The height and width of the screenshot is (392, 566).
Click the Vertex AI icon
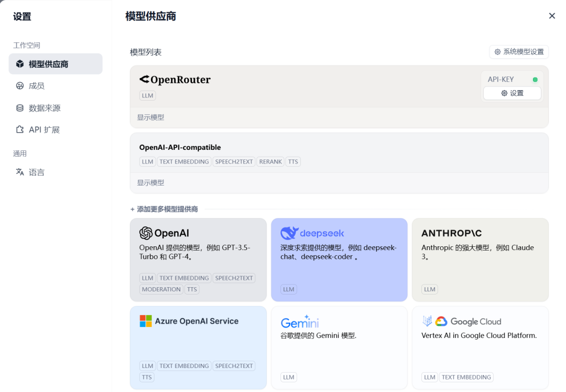point(427,321)
